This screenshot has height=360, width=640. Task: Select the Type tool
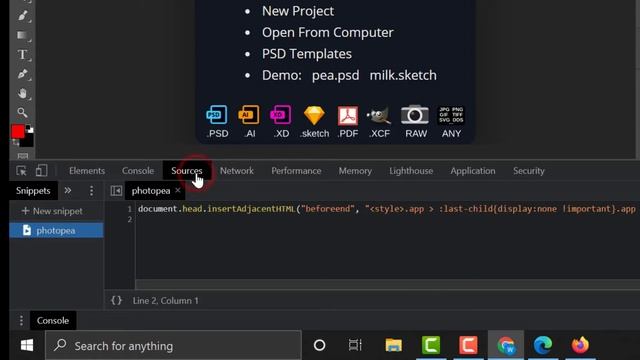coord(22,55)
